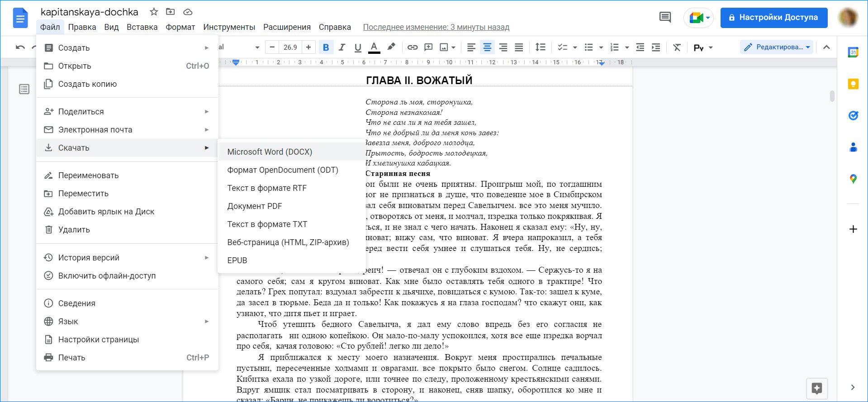Expand numbered list options arrow

[x=627, y=47]
